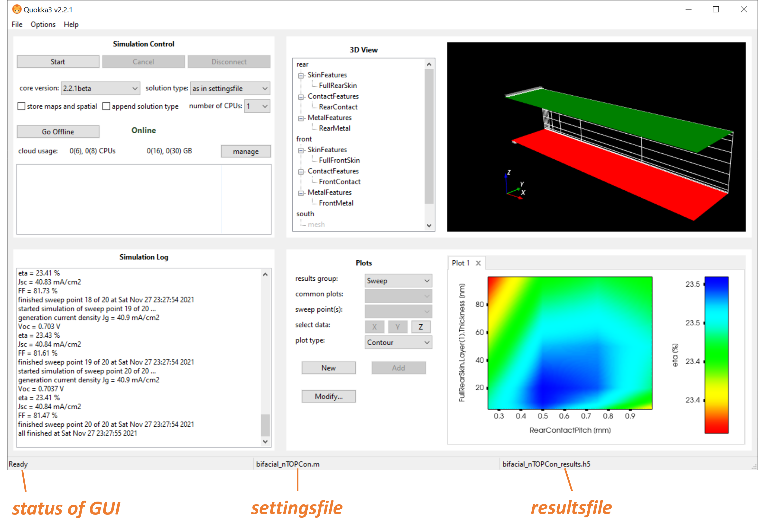The width and height of the screenshot is (758, 532).
Task: Collapse the rear ContactFeatures tree node
Action: [301, 97]
